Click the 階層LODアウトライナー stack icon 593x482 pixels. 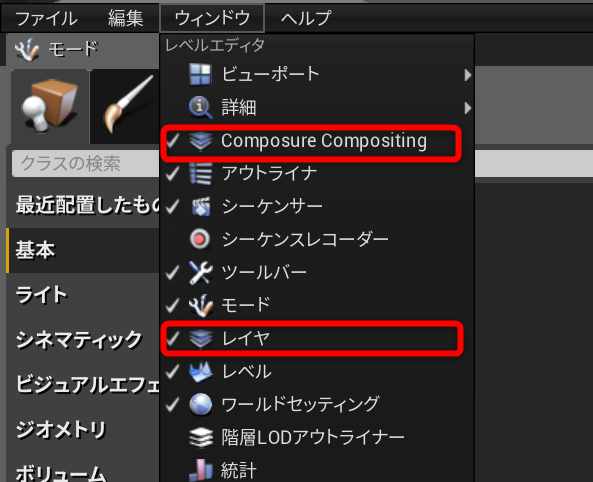[x=200, y=437]
